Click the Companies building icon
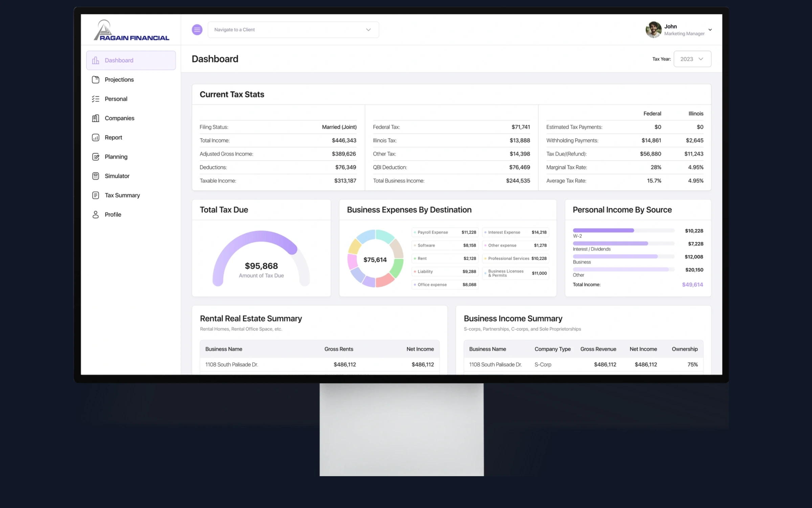812x508 pixels. (x=96, y=118)
